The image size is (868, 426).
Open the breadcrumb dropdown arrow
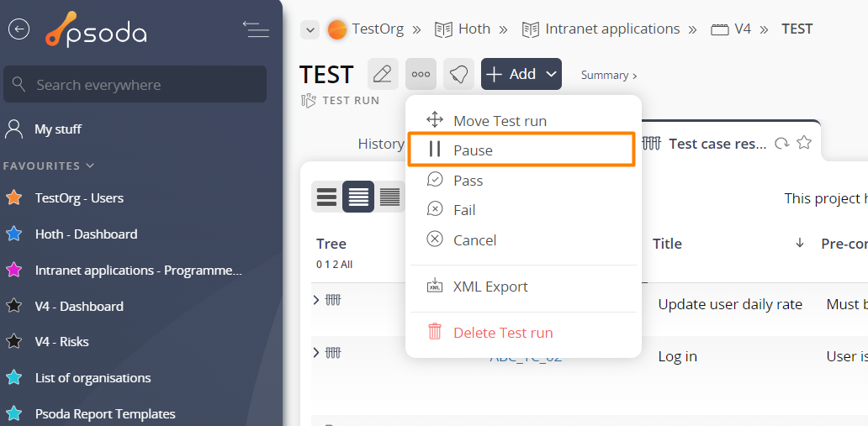coord(310,29)
